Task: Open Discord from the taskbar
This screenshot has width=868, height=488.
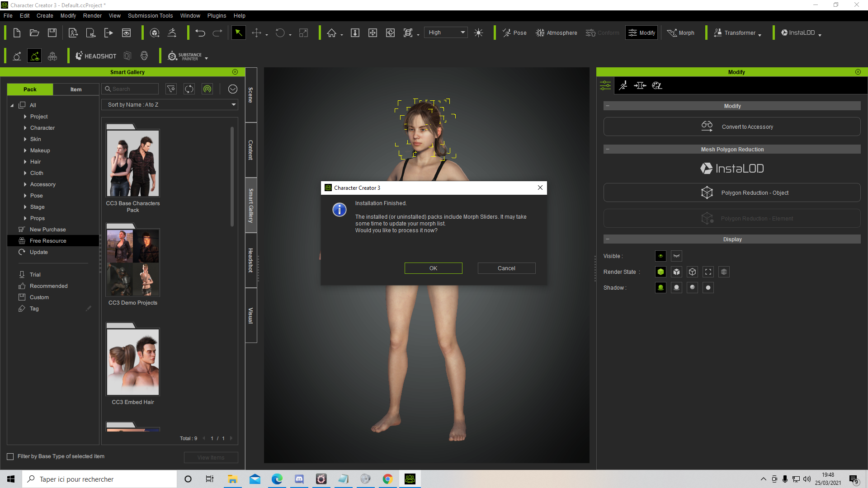Action: [x=299, y=479]
